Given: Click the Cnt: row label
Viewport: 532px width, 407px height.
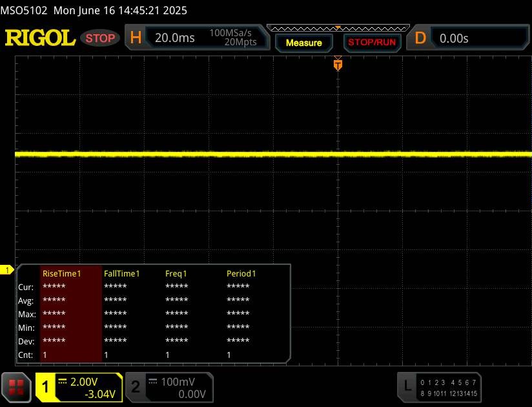Looking at the screenshot, I should [x=25, y=355].
